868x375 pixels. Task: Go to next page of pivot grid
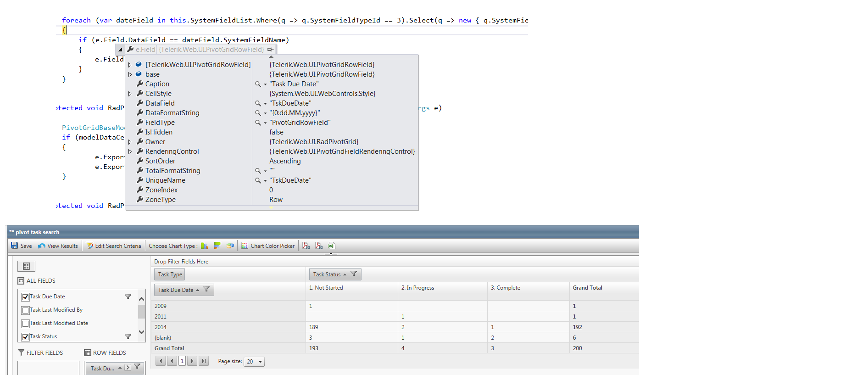pos(193,361)
